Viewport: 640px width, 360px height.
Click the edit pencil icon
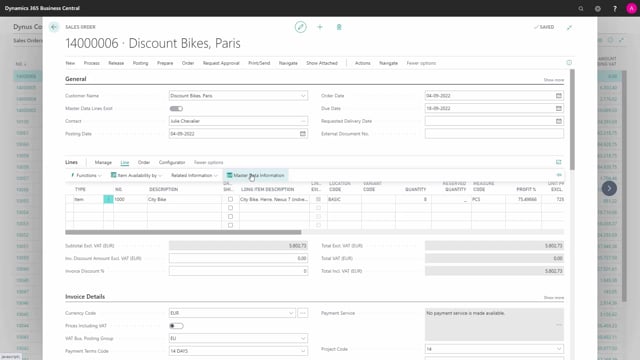pos(300,27)
